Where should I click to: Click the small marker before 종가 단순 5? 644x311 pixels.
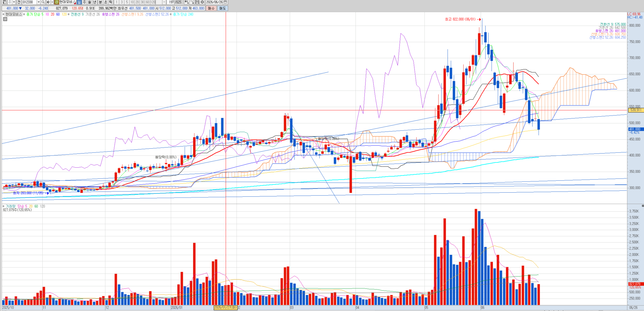coord(24,14)
